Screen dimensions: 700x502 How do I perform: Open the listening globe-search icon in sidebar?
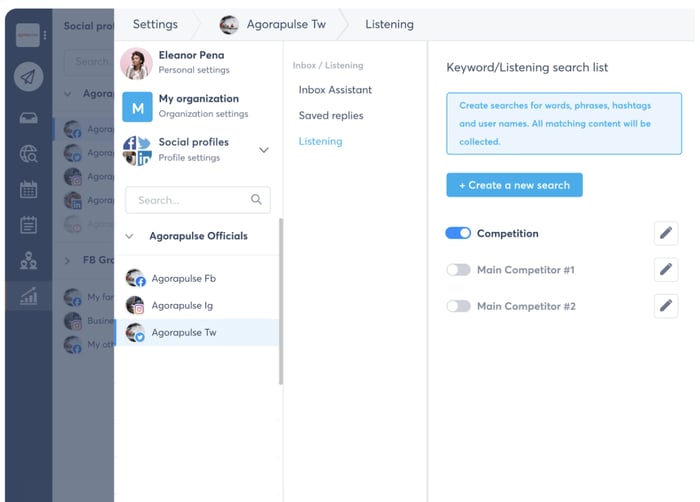(x=28, y=154)
